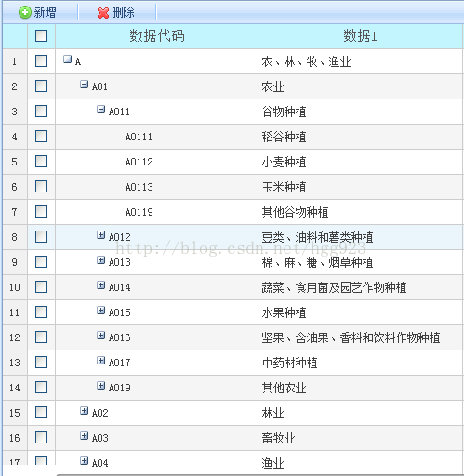The image size is (464, 476).
Task: Check the checkbox for row A014
Action: tap(41, 287)
